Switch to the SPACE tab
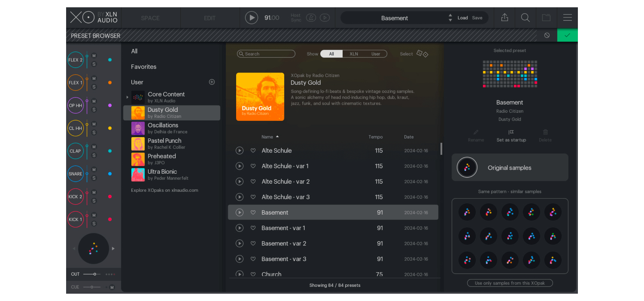The width and height of the screenshot is (644, 301). pos(150,18)
